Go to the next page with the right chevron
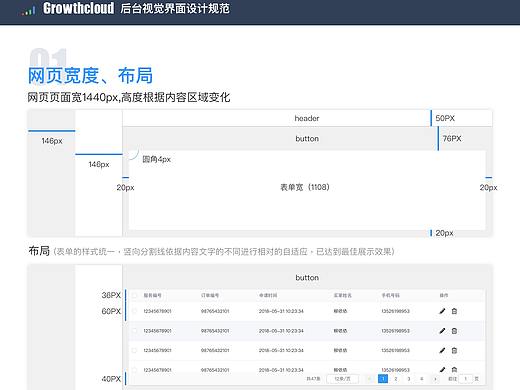This screenshot has width=520, height=390. click(x=435, y=379)
